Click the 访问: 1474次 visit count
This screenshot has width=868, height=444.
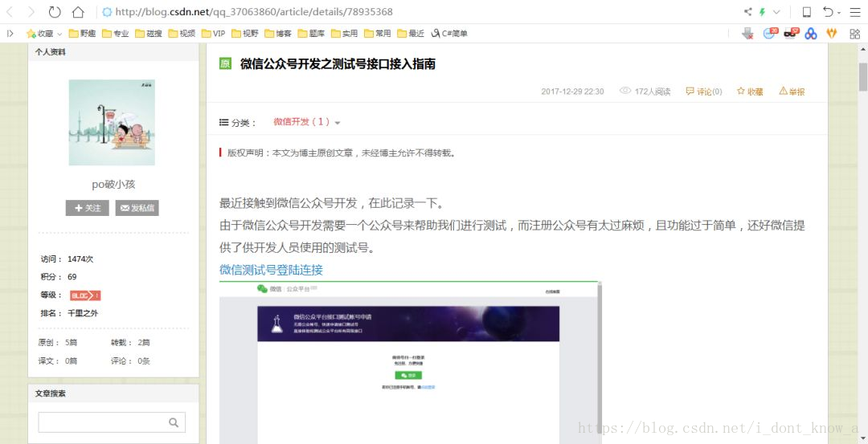click(67, 259)
